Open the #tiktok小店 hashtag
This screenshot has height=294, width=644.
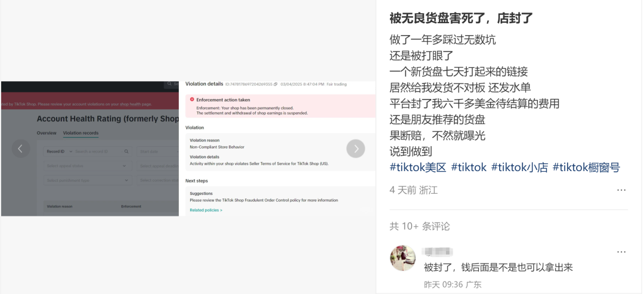pos(519,167)
